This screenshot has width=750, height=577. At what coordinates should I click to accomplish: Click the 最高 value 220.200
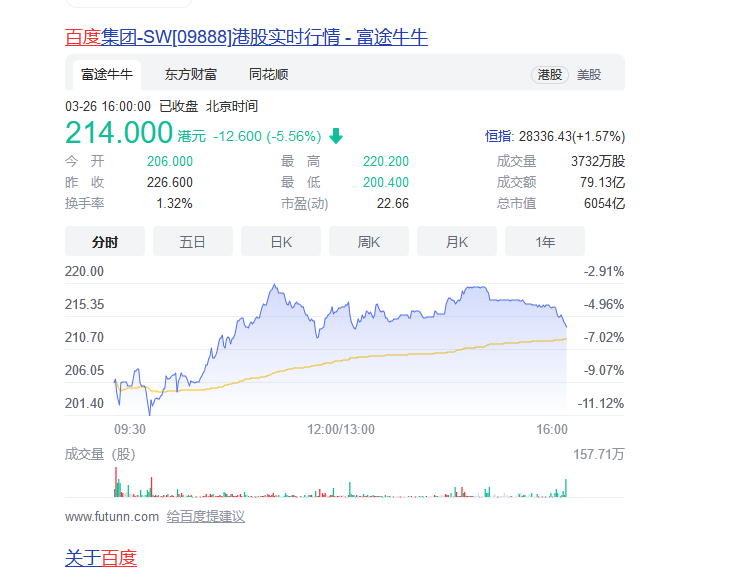[386, 161]
